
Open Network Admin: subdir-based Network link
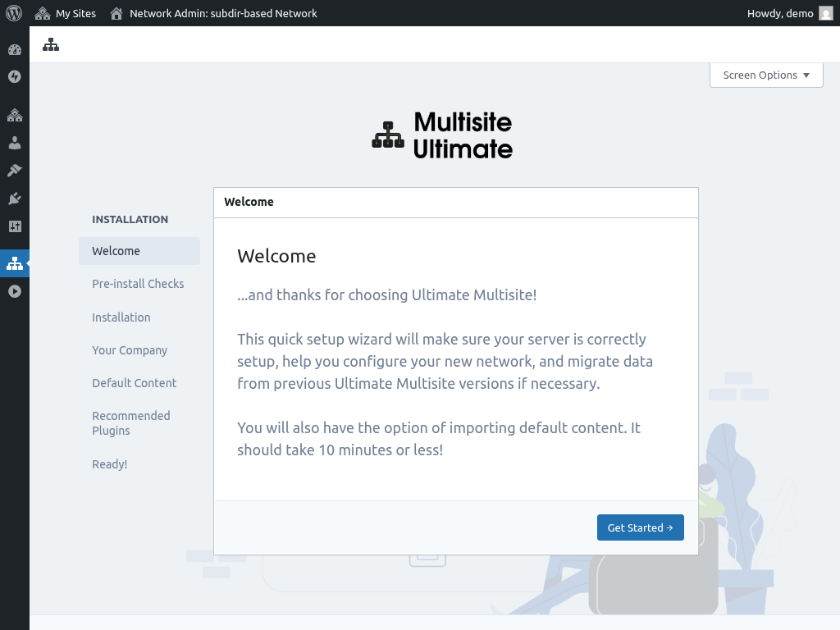[213, 13]
